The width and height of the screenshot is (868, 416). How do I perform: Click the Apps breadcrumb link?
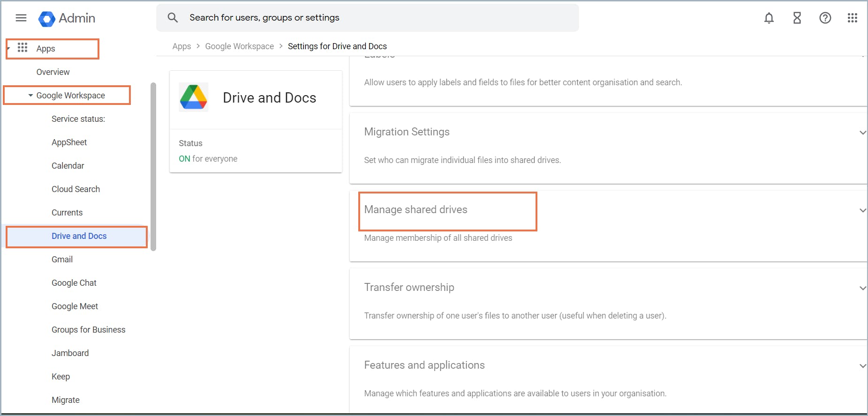(x=181, y=46)
